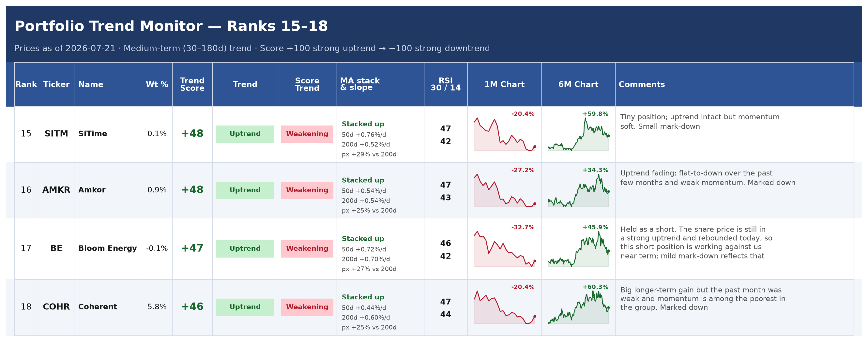This screenshot has height=356, width=868.
Task: Click the 0.9% weight for Amkor
Action: (x=157, y=190)
